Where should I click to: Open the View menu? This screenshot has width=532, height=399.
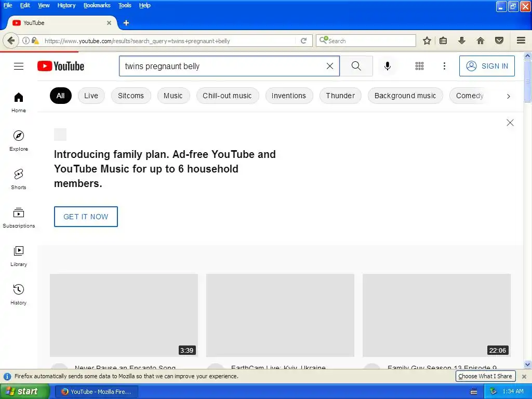coord(44,5)
